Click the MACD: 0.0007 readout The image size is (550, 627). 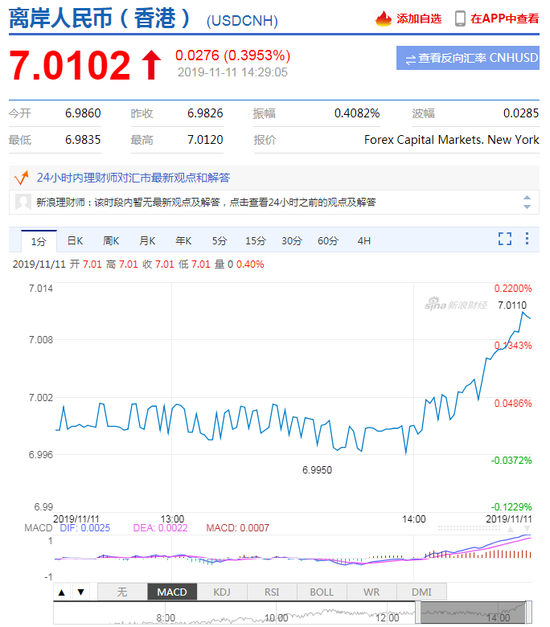[238, 528]
